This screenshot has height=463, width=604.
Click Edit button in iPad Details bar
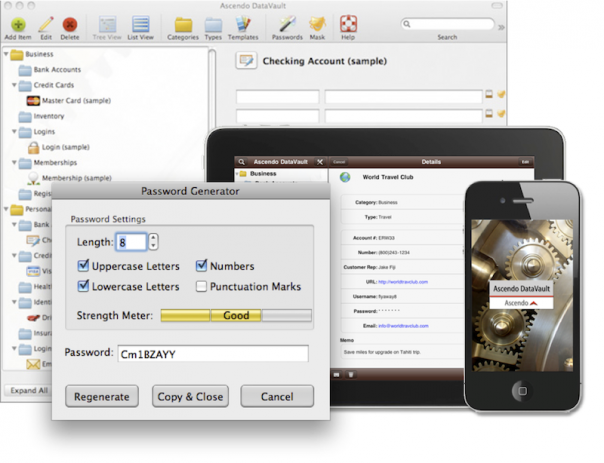coord(525,162)
